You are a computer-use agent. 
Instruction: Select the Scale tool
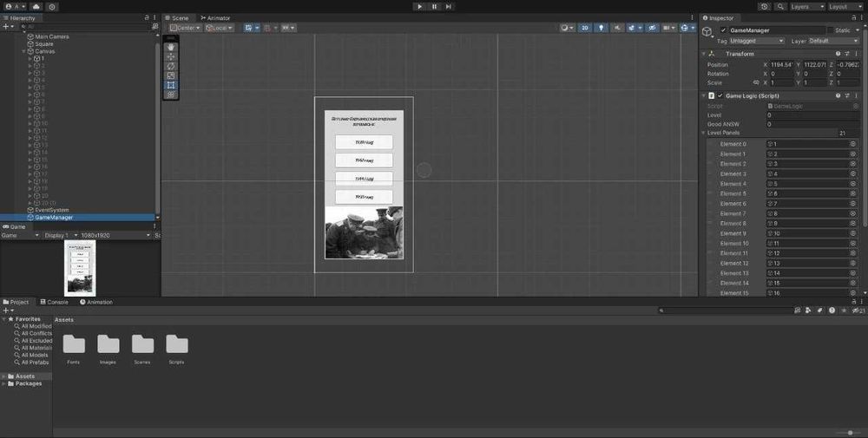pyautogui.click(x=170, y=75)
